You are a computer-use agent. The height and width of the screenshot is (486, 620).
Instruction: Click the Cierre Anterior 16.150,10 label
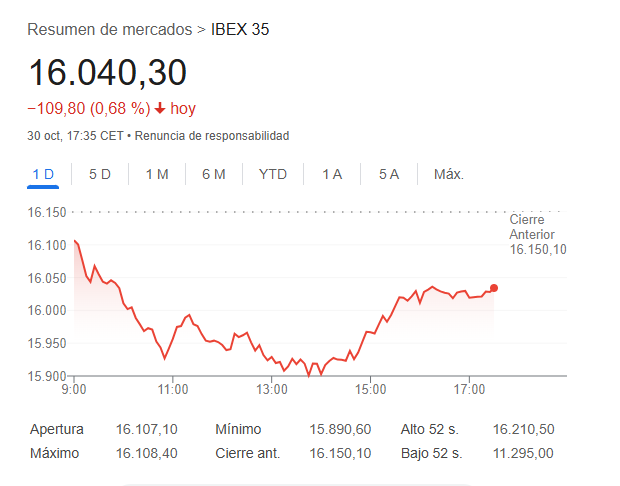click(538, 234)
